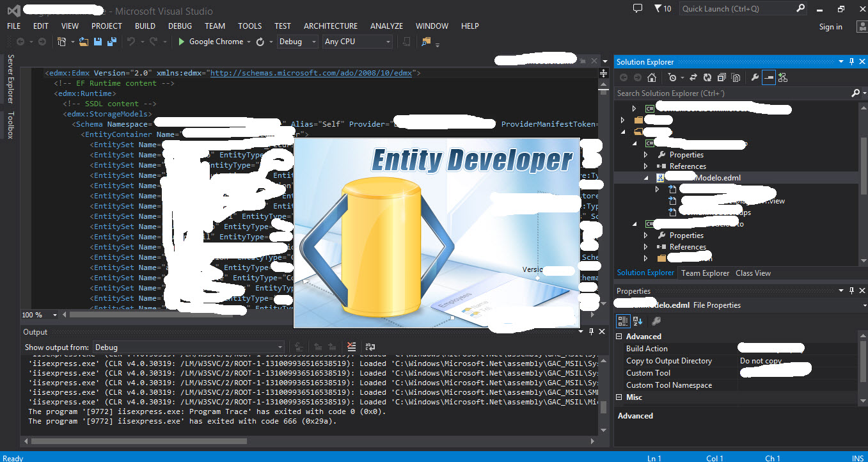
Task: Switch to the Class View tab
Action: [753, 273]
